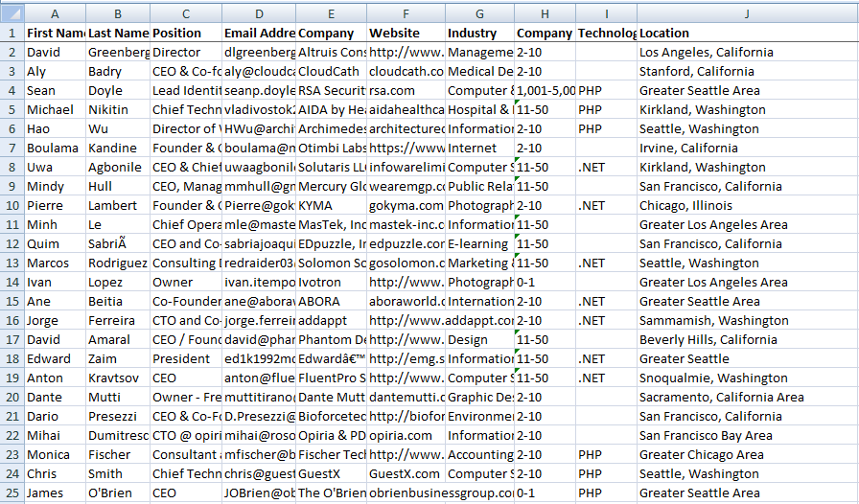The image size is (859, 504).
Task: Click the 'Company' header cell in column E
Action: point(332,33)
